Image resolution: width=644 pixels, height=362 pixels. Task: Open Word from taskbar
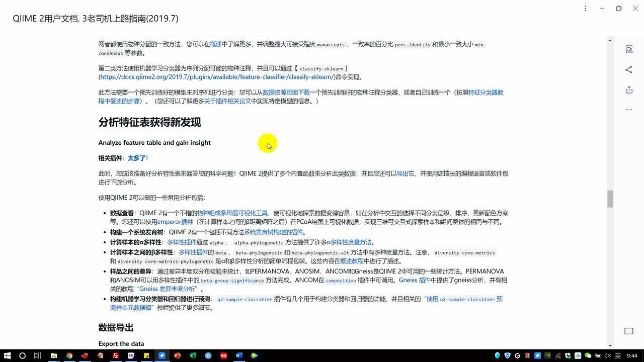(239, 355)
